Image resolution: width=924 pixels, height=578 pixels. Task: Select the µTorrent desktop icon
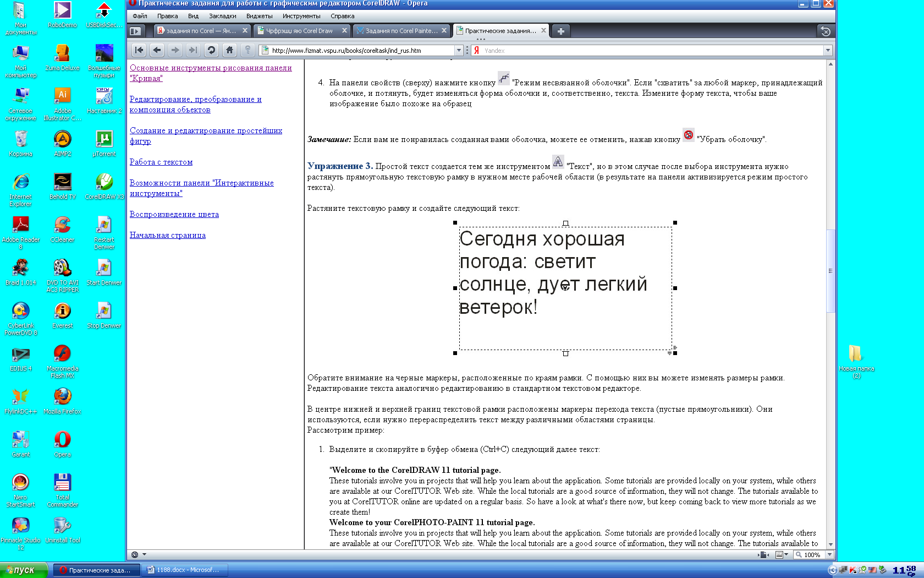click(105, 143)
